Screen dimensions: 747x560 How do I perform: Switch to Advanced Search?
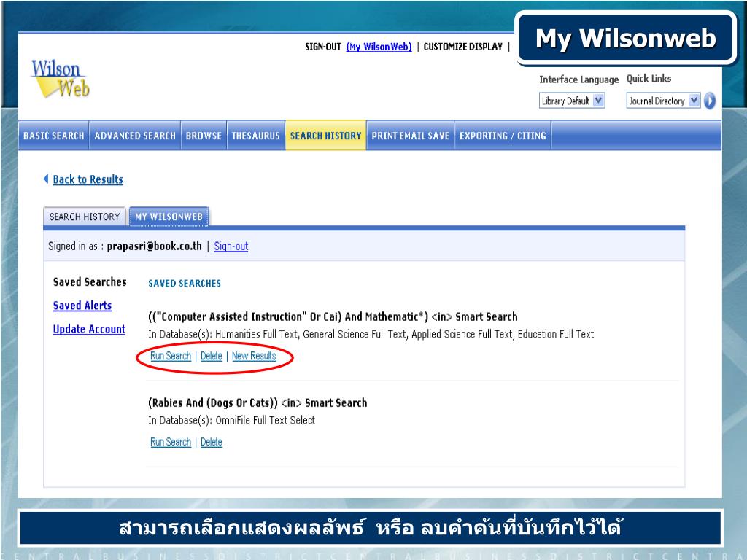[135, 136]
